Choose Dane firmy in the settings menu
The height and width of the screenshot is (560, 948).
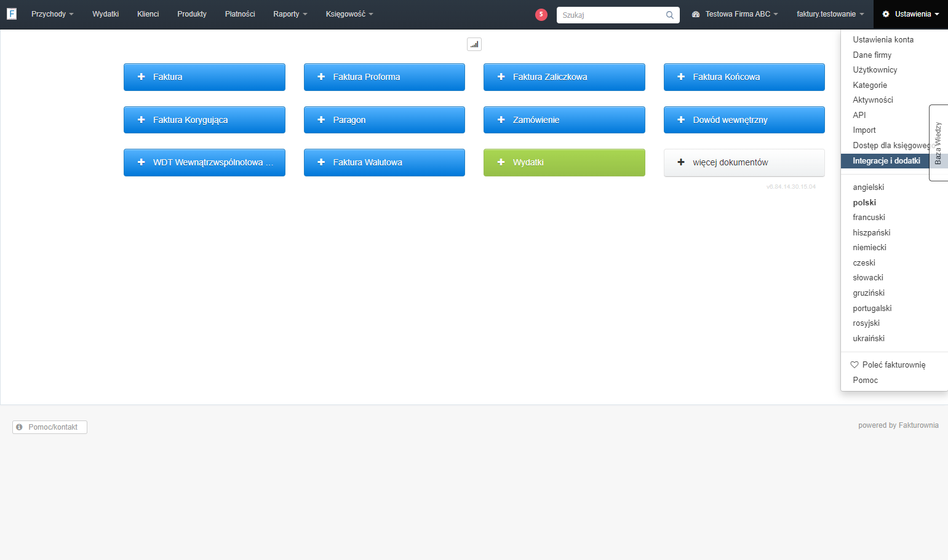[x=872, y=55]
